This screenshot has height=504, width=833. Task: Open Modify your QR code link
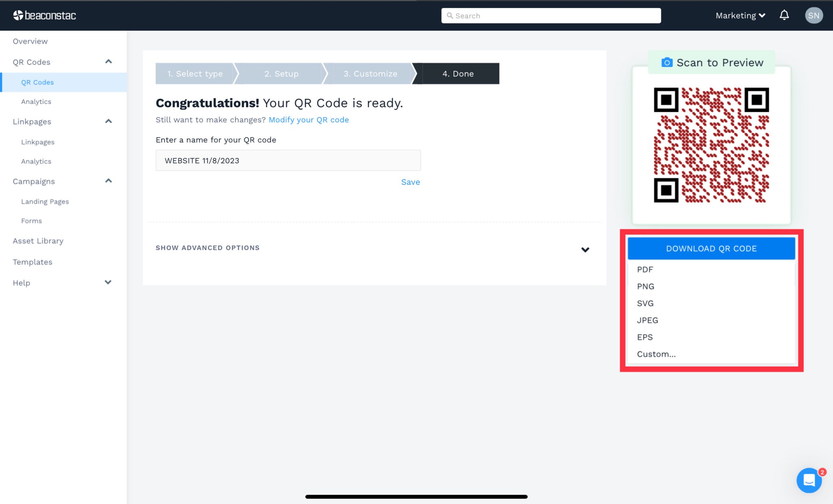[308, 119]
